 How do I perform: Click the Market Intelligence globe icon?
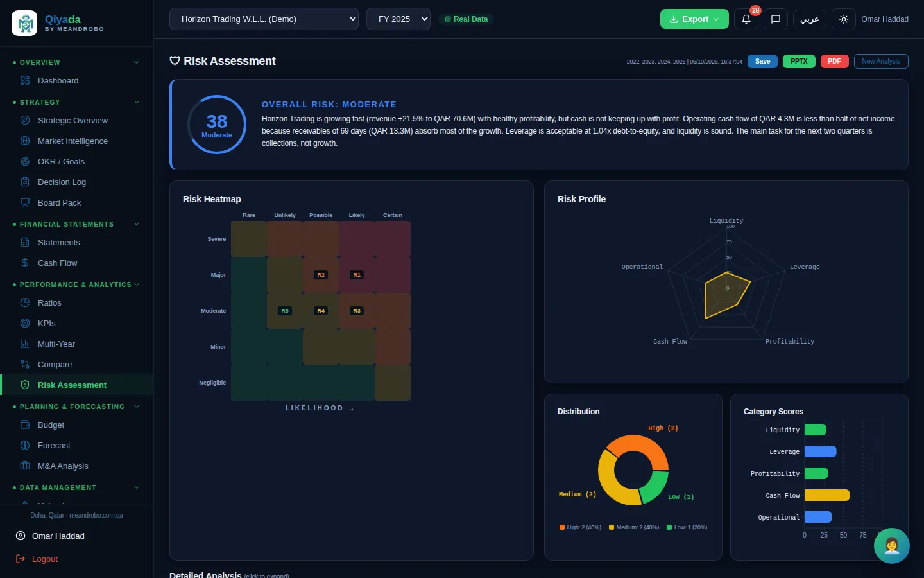tap(25, 141)
